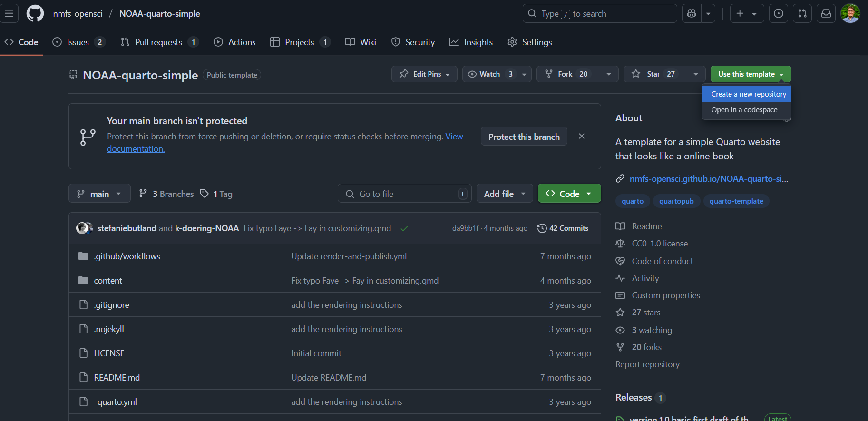Click the content folder icon
This screenshot has width=868, height=421.
click(x=83, y=280)
